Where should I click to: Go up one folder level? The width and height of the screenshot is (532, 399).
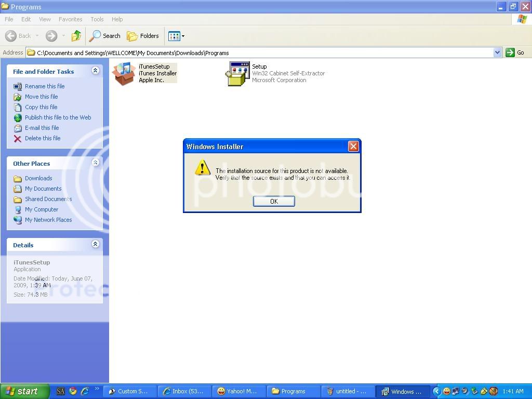76,36
